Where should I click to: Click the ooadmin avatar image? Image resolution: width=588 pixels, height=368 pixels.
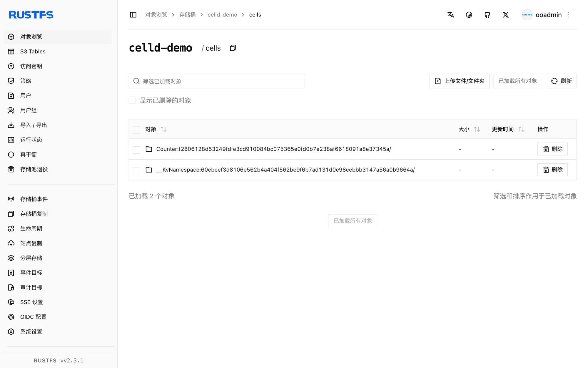tap(527, 15)
